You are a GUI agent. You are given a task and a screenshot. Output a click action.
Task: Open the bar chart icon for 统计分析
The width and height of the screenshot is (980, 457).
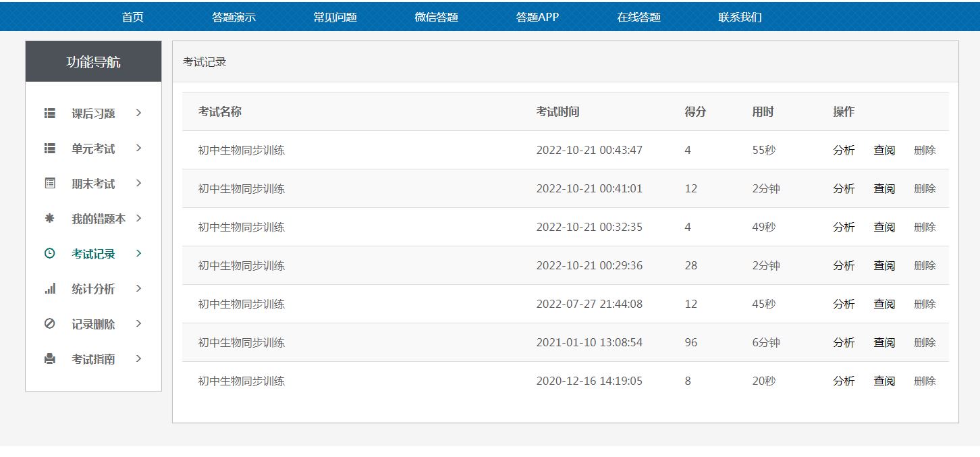pyautogui.click(x=50, y=289)
